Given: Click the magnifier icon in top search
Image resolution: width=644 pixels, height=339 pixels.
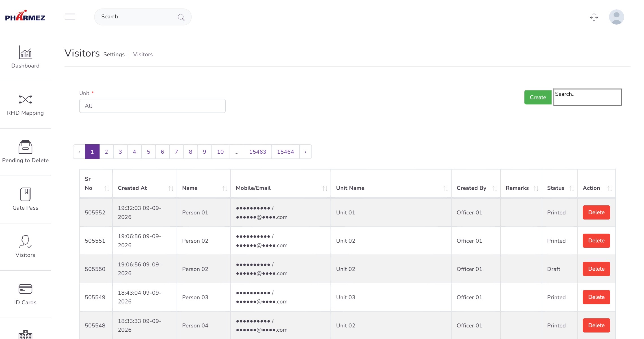Looking at the screenshot, I should (181, 18).
